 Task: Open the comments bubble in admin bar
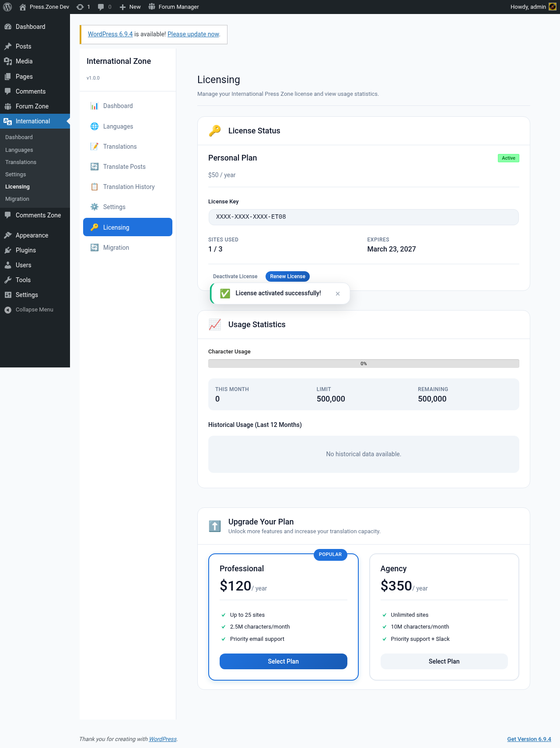tap(101, 7)
